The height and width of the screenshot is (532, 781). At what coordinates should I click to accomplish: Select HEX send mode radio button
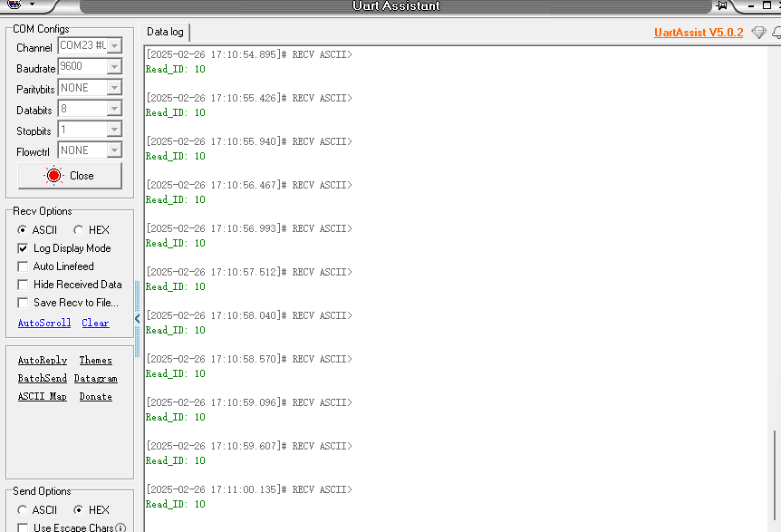78,509
